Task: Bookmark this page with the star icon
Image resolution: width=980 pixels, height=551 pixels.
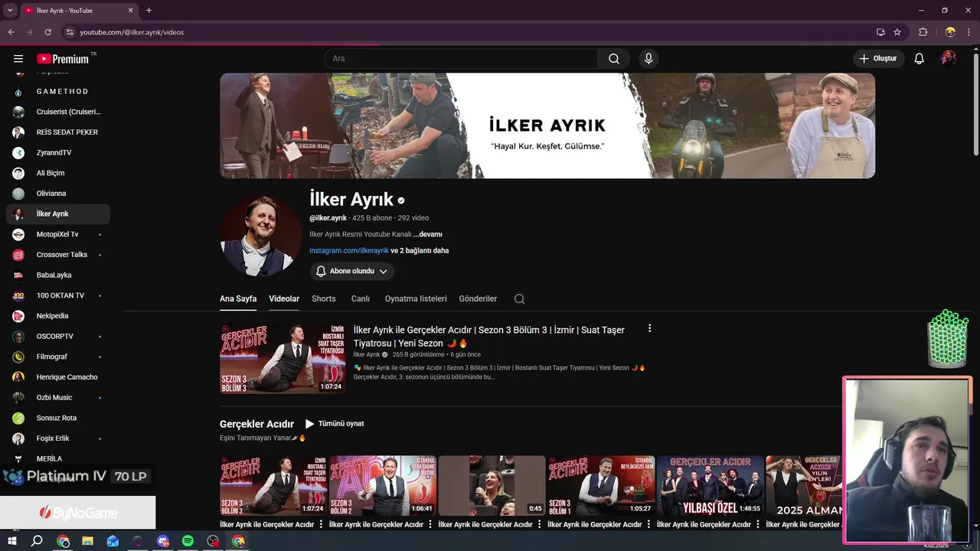Action: click(897, 32)
